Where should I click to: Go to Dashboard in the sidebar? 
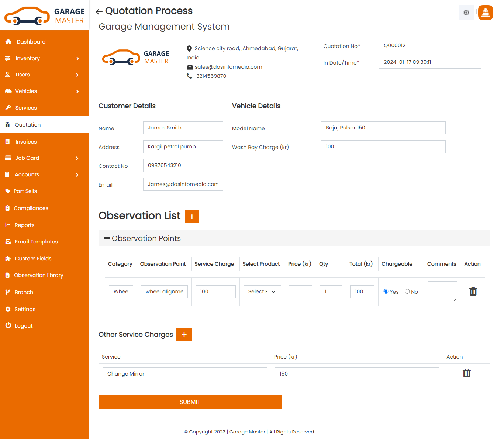pyautogui.click(x=31, y=42)
